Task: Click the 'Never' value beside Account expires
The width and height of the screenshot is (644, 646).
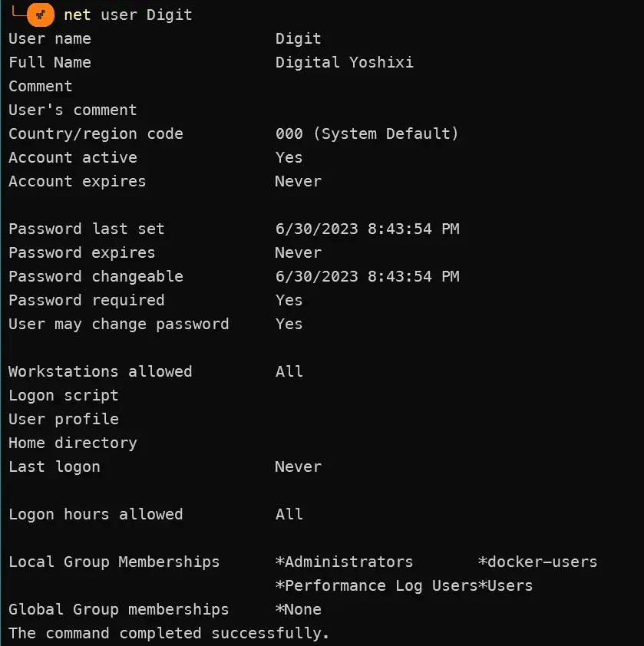Action: (298, 181)
